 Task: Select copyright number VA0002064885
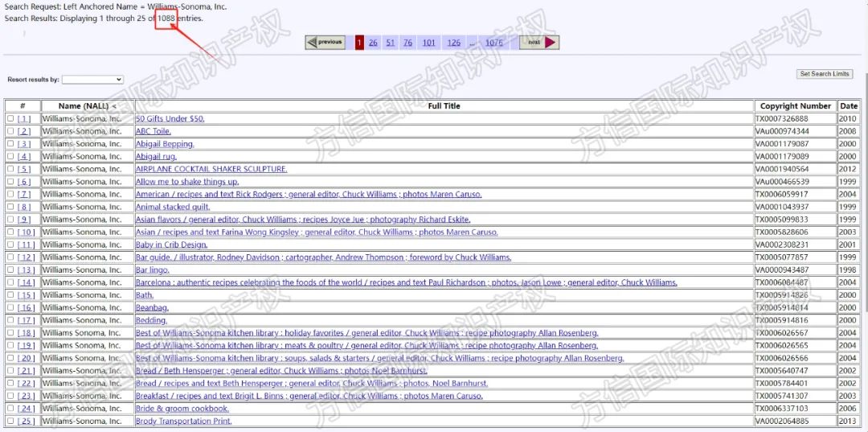pyautogui.click(x=782, y=421)
